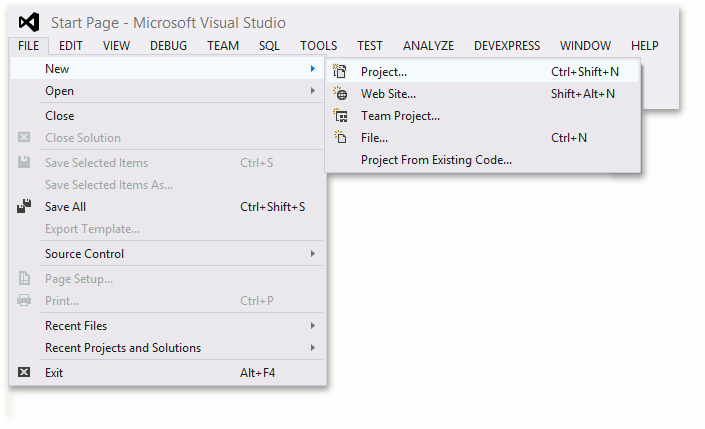
Task: Click the Exit icon in File menu
Action: coord(25,373)
